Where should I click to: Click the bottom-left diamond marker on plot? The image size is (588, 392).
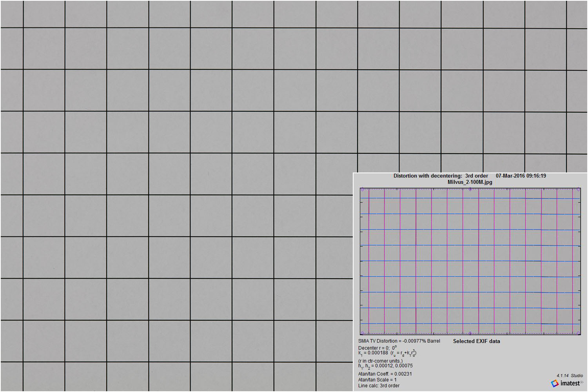(x=362, y=333)
